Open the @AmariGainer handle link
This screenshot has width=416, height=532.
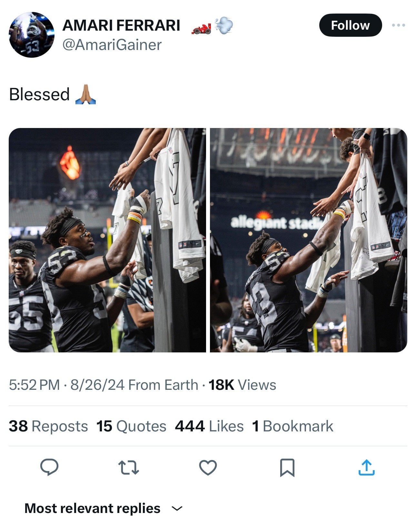pos(112,45)
